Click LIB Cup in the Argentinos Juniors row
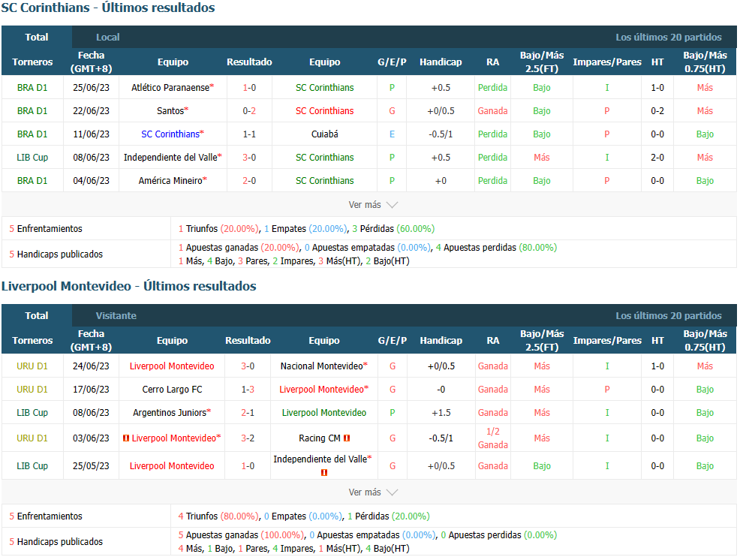This screenshot has height=560, width=743. click(x=32, y=413)
